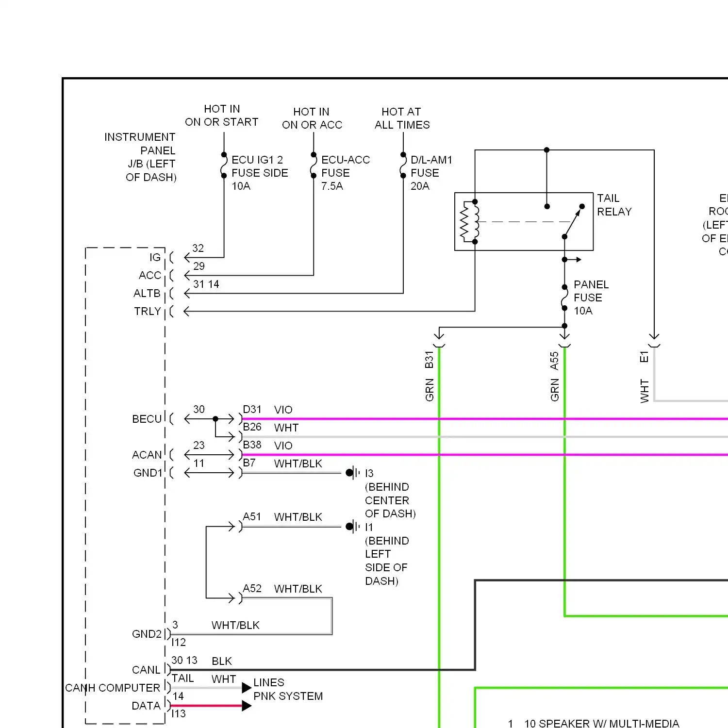The image size is (728, 728).
Task: Click the I13 label below DATA
Action: [x=179, y=714]
